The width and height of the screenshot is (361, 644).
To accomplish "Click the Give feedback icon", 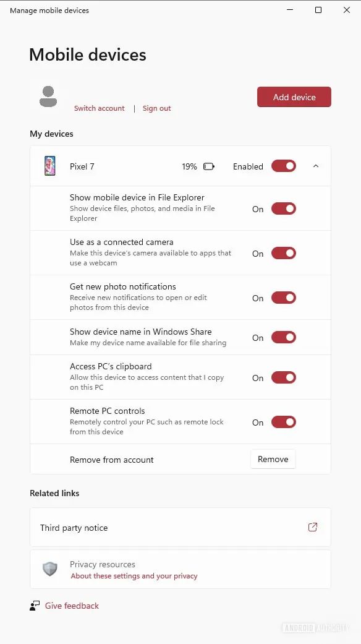I will (35, 606).
